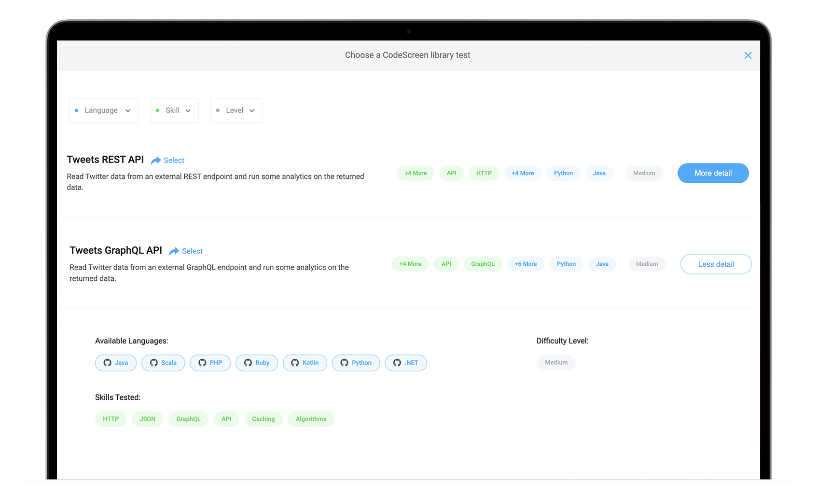Select the Tweets GraphQL API test link
The image size is (832, 504).
tap(192, 251)
